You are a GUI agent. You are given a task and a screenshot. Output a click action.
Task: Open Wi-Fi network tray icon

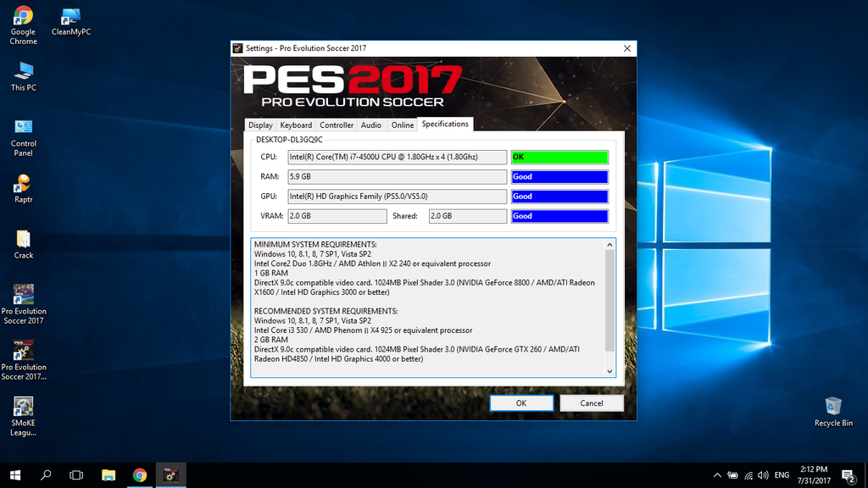pos(748,475)
